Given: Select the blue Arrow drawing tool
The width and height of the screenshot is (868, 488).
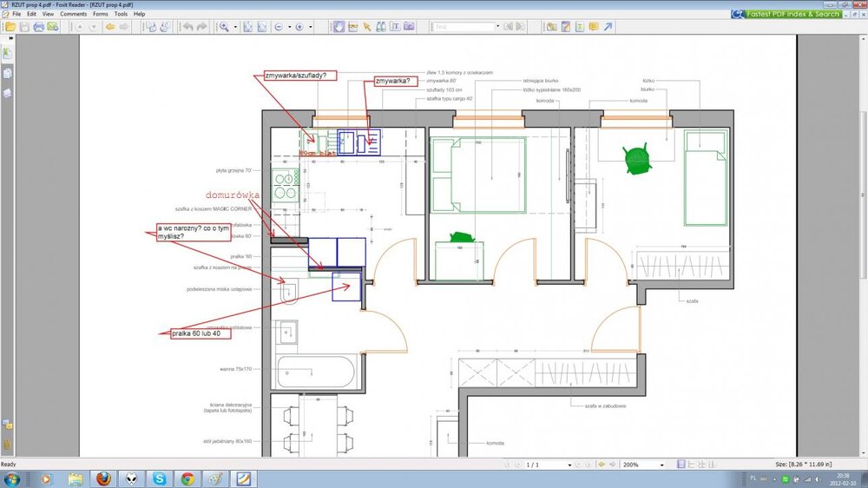Looking at the screenshot, I should tap(608, 27).
